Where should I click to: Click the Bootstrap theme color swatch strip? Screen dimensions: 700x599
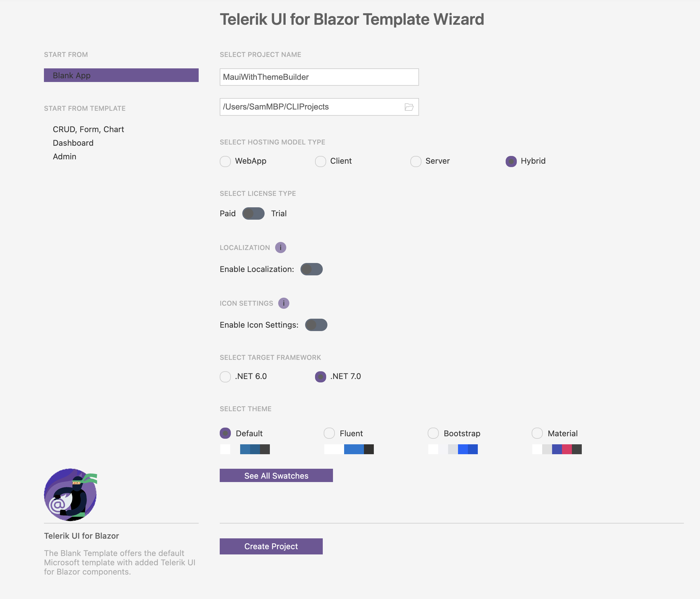pyautogui.click(x=453, y=449)
